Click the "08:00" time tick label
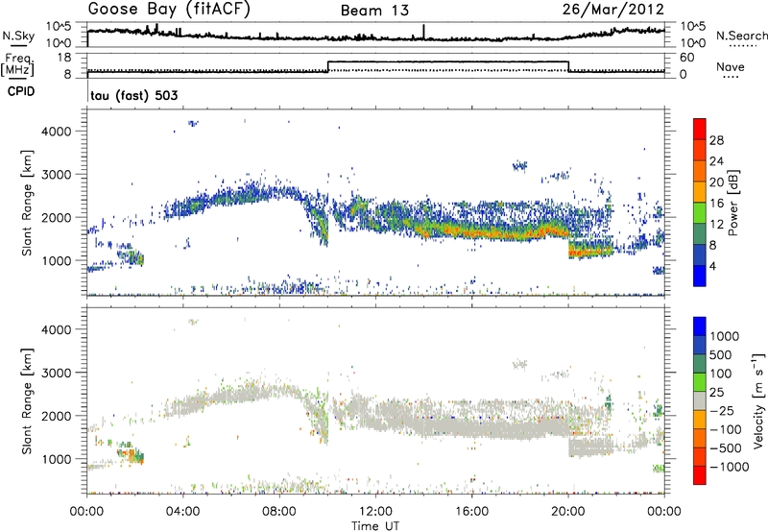Image resolution: width=768 pixels, height=532 pixels. pos(279,512)
